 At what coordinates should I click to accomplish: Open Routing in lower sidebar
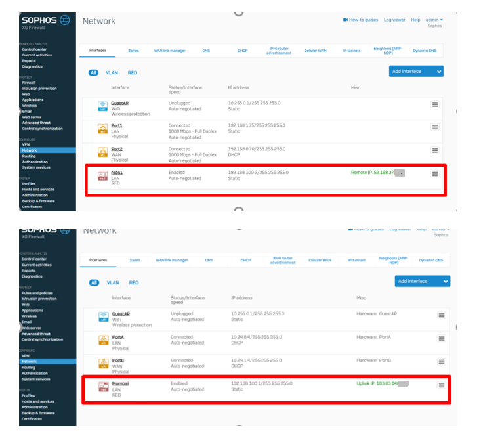click(x=28, y=368)
